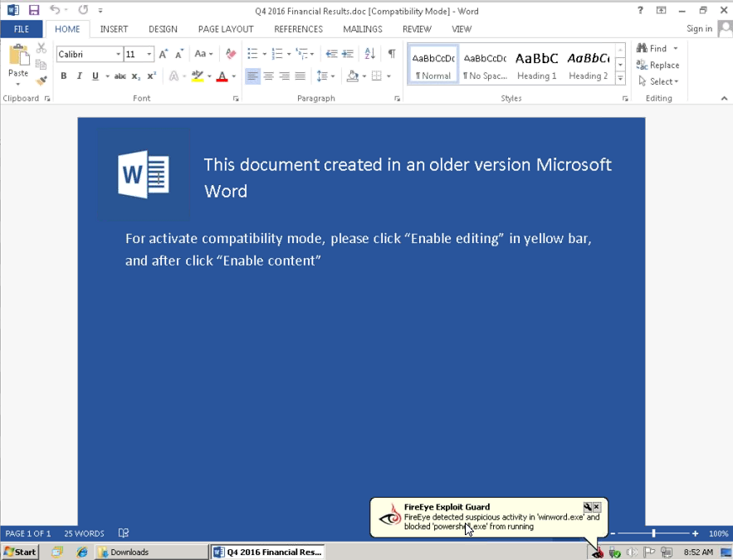This screenshot has width=733, height=560.
Task: Toggle Underline formatting
Action: (x=95, y=75)
